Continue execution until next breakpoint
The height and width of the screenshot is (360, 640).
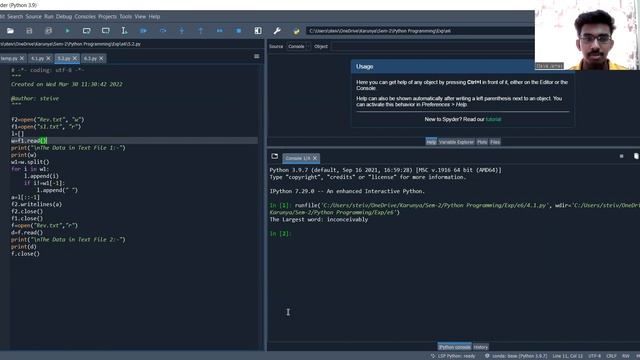pyautogui.click(x=220, y=31)
